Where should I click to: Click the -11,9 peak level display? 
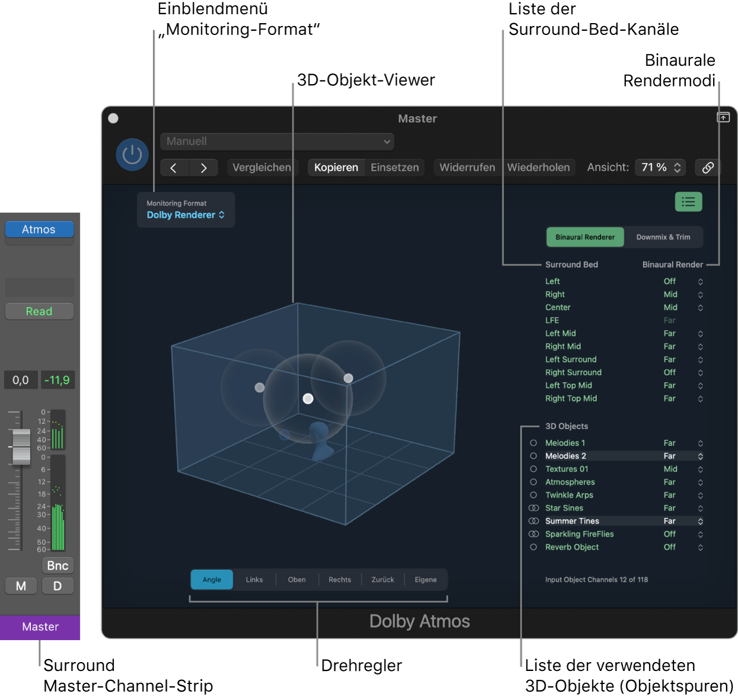pos(57,380)
